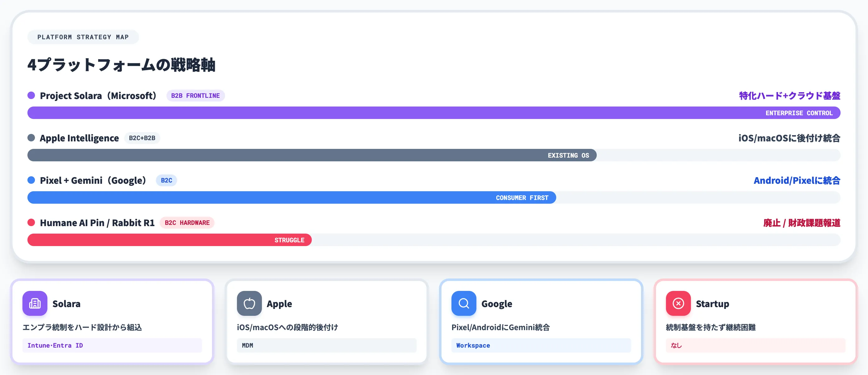
Task: Click the Pixel + Gemini（Google） label
Action: pos(93,180)
